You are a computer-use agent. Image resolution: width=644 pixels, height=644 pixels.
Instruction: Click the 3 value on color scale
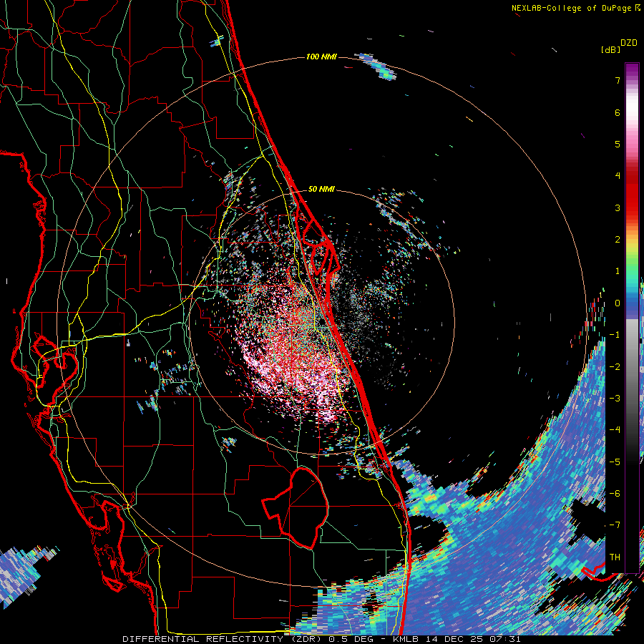(618, 208)
